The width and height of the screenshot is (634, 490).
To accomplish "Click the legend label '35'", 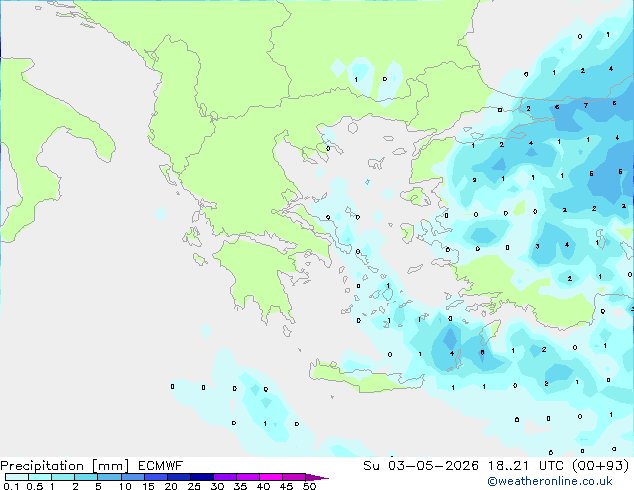I will point(240,486).
